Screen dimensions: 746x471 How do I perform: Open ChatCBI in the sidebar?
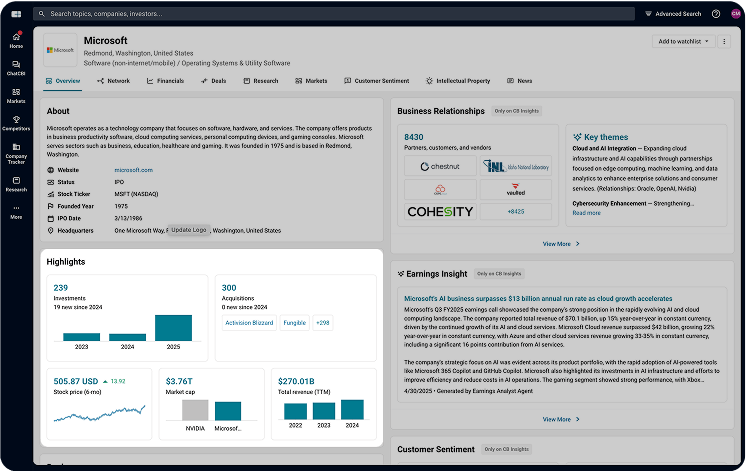pos(16,68)
